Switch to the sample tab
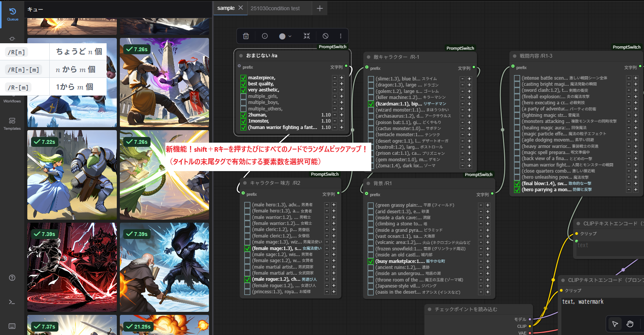The width and height of the screenshot is (644, 335). [x=226, y=8]
